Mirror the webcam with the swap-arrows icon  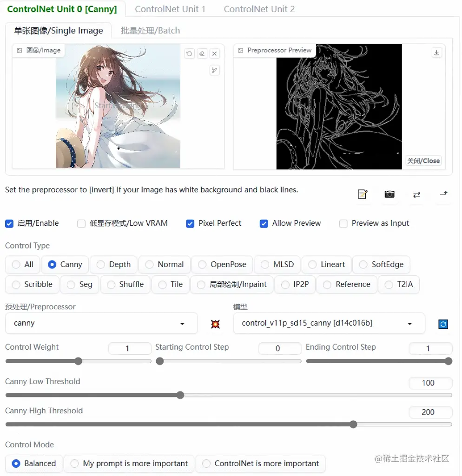(416, 195)
